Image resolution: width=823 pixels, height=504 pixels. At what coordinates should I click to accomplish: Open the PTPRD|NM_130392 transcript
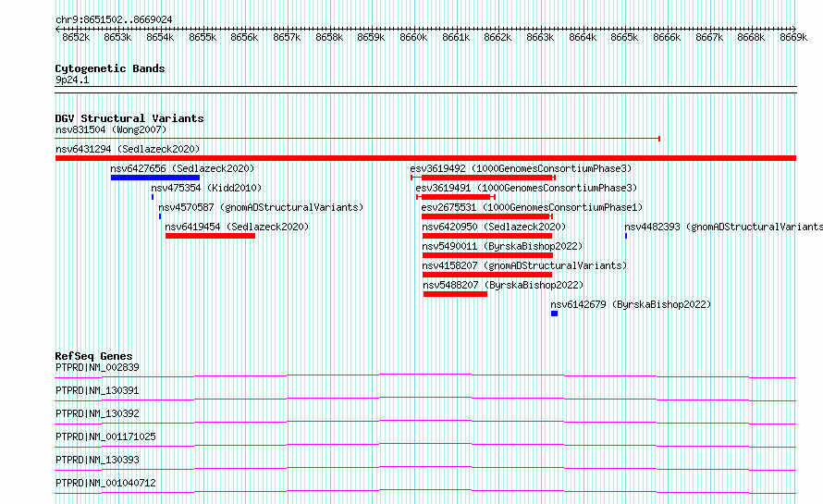pyautogui.click(x=97, y=413)
